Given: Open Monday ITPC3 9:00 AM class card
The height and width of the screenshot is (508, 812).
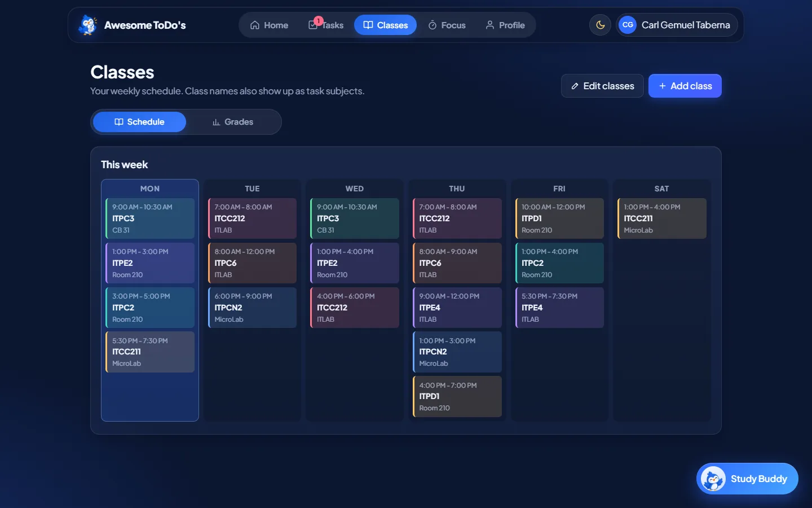Looking at the screenshot, I should click(150, 218).
